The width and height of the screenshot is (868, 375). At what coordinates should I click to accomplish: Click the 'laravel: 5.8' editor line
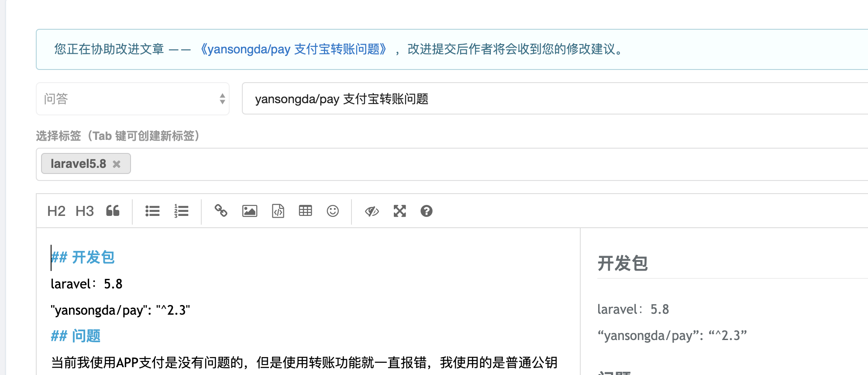(86, 284)
